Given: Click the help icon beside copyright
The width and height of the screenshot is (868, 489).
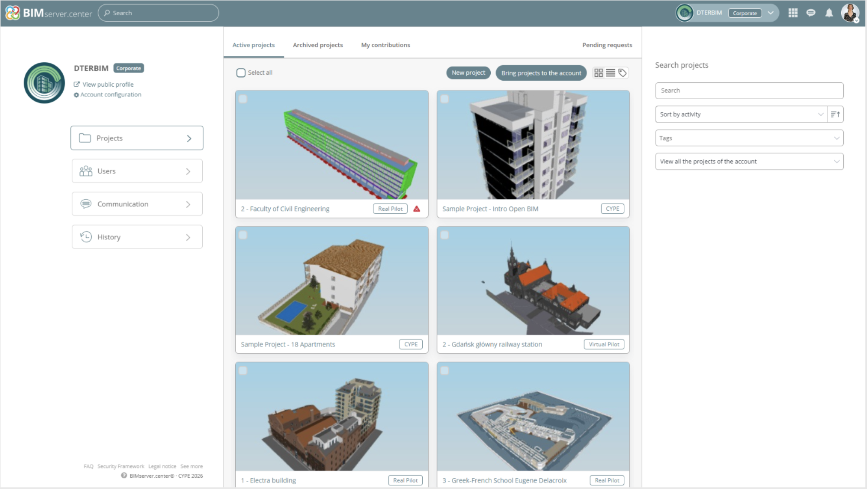Looking at the screenshot, I should click(x=124, y=476).
